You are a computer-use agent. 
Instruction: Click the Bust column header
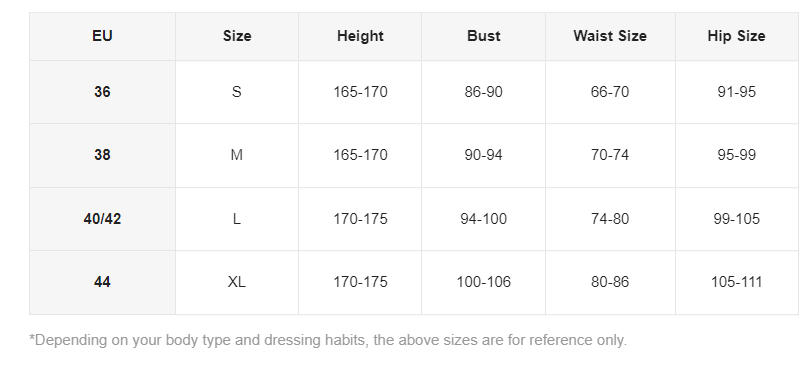pos(484,36)
